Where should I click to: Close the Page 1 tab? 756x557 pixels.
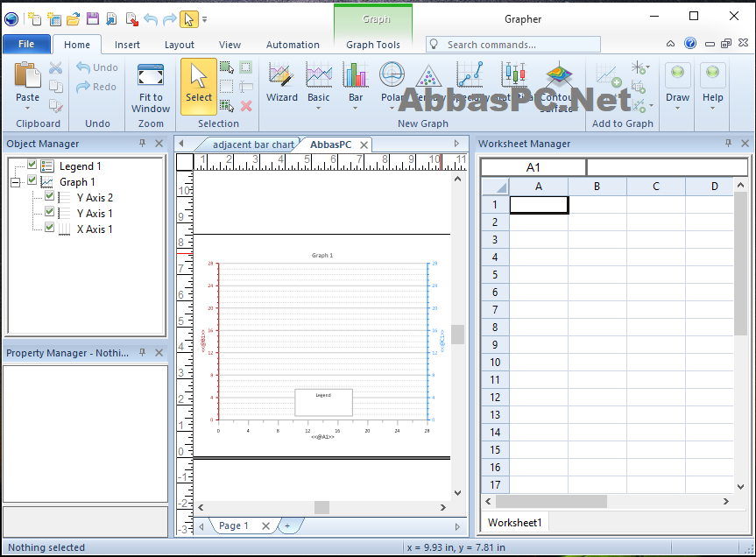coord(265,525)
